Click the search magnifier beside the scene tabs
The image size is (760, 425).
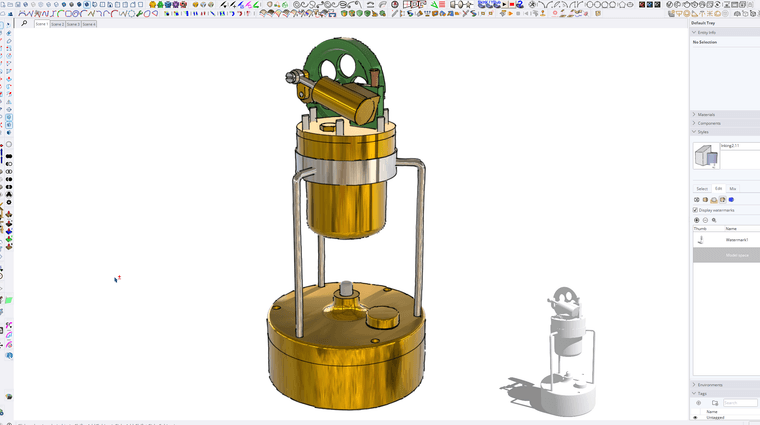tap(24, 23)
